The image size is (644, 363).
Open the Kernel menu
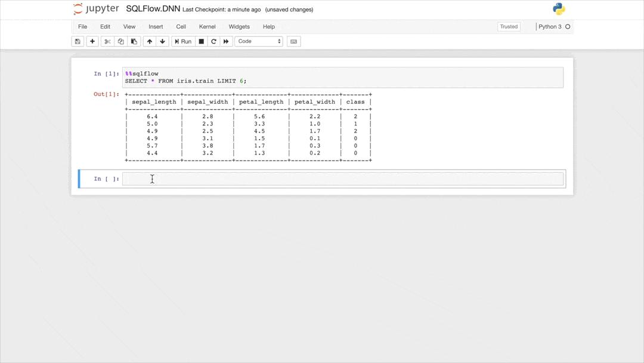tap(207, 27)
